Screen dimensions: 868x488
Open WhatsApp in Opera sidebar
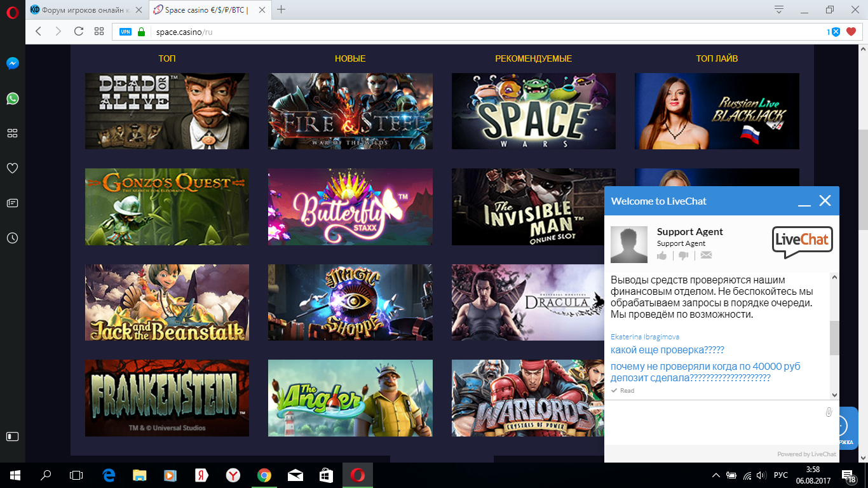[x=12, y=98]
